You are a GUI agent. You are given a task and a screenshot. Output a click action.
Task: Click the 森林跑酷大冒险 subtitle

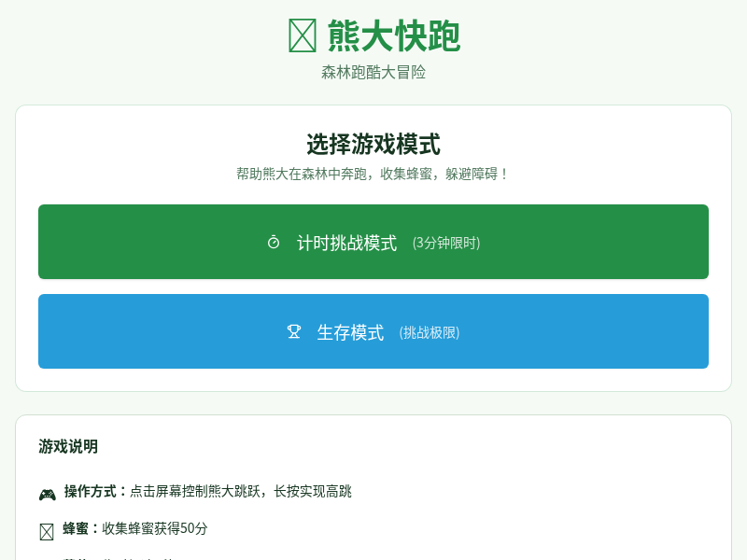[x=373, y=72]
